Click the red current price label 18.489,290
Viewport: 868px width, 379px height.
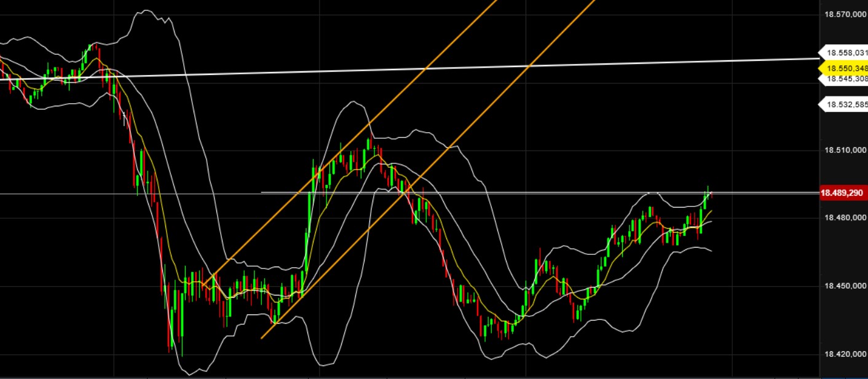(843, 193)
